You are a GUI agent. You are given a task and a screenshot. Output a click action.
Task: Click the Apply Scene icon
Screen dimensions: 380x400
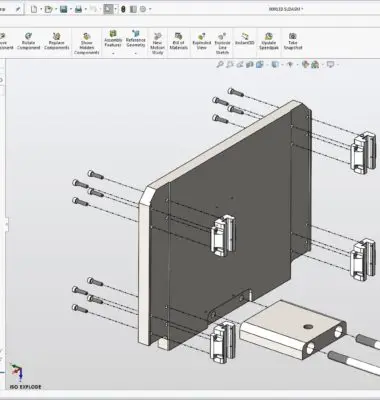(315, 65)
